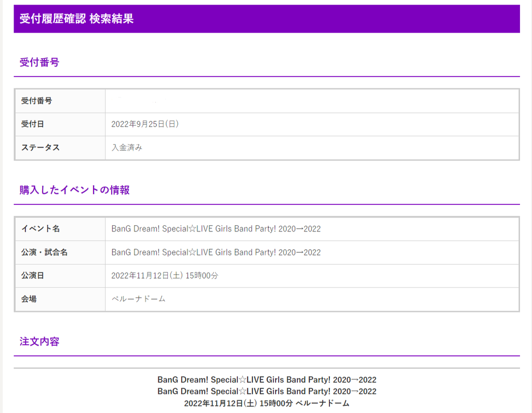
Task: Select the status value 入金済み
Action: coord(127,148)
